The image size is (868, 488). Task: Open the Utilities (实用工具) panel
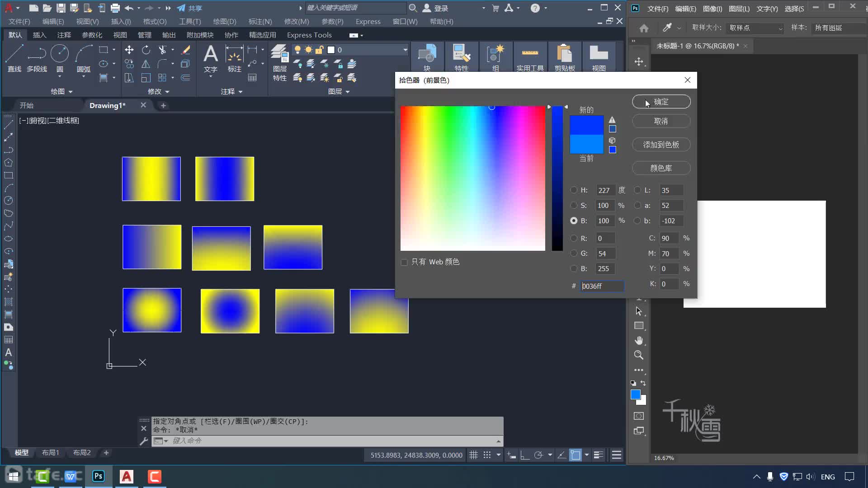pos(530,57)
